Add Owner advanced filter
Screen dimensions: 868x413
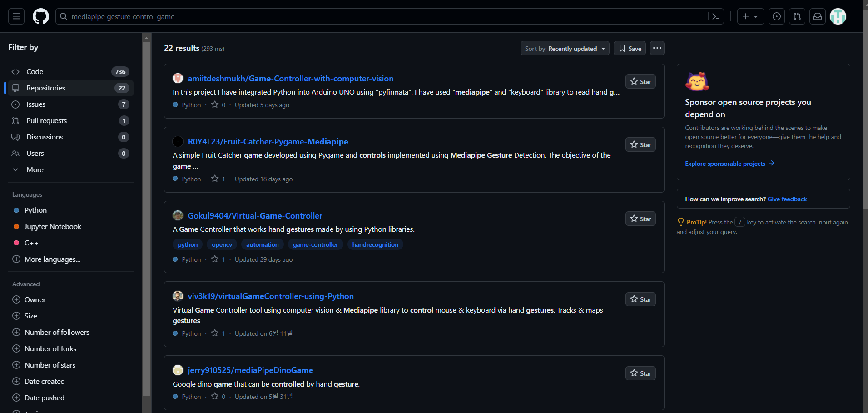pos(70,300)
